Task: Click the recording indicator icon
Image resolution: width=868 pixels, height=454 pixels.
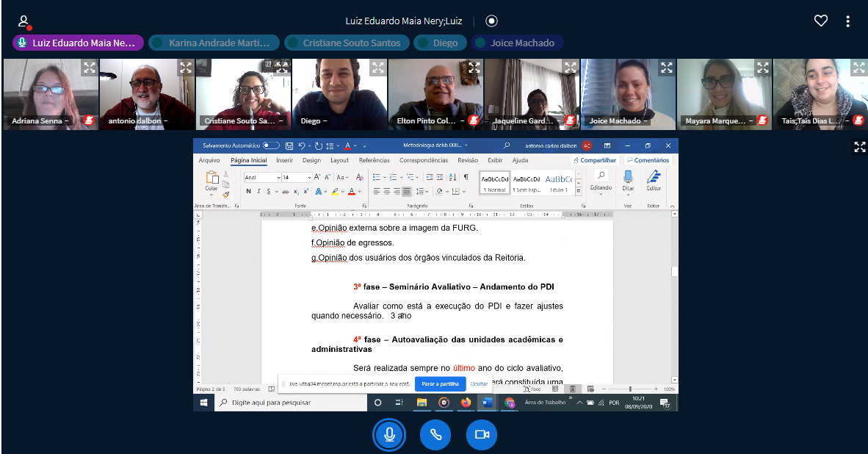Action: pos(491,21)
